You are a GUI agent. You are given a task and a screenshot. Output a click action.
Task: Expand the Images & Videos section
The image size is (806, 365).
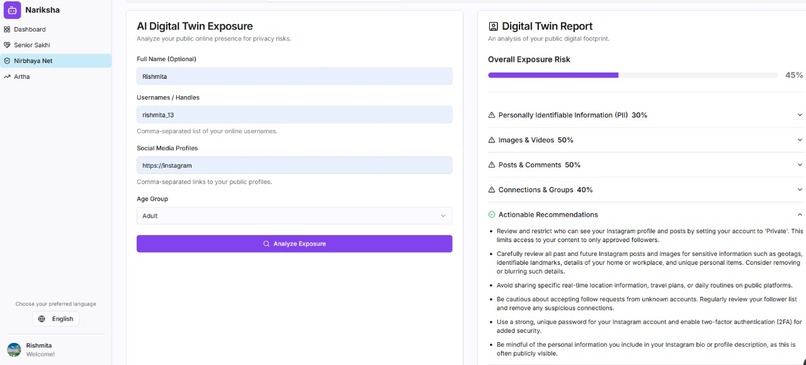(x=645, y=140)
